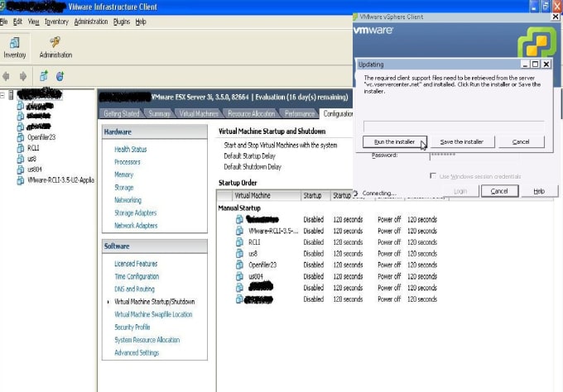This screenshot has width=563, height=392.
Task: Open Memory hardware link
Action: [123, 174]
